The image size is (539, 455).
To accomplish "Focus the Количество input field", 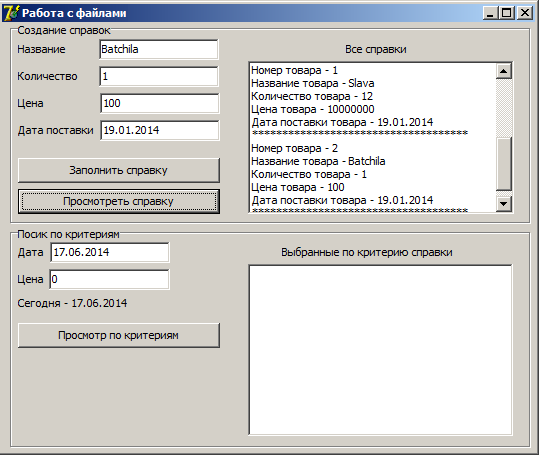I will pyautogui.click(x=159, y=76).
